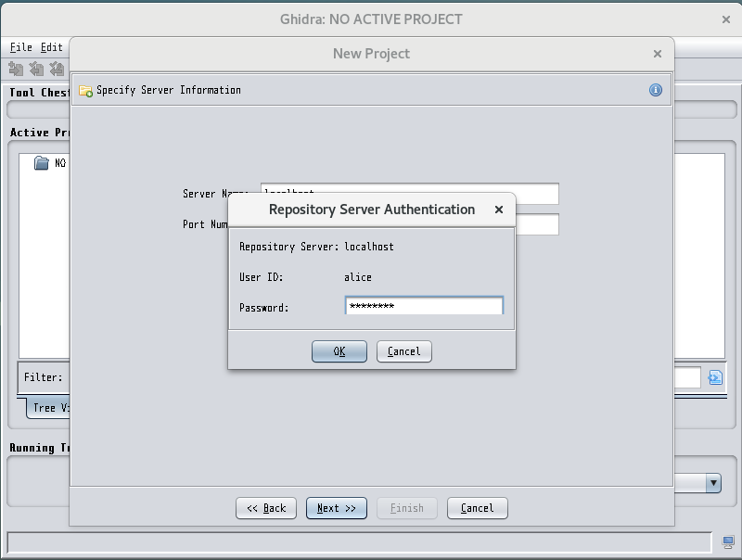Screen dimensions: 742x560
Task: Open the File menu in Ghidra
Action: coord(20,47)
